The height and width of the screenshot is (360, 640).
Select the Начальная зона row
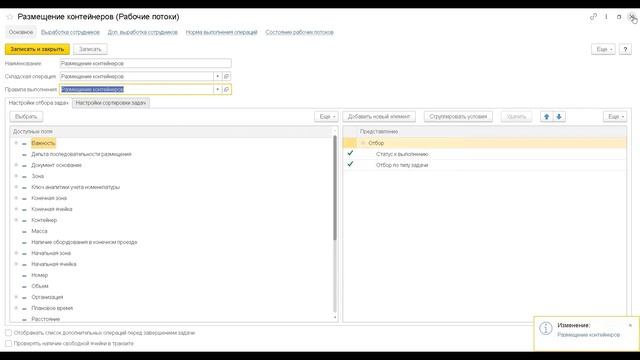(x=171, y=253)
